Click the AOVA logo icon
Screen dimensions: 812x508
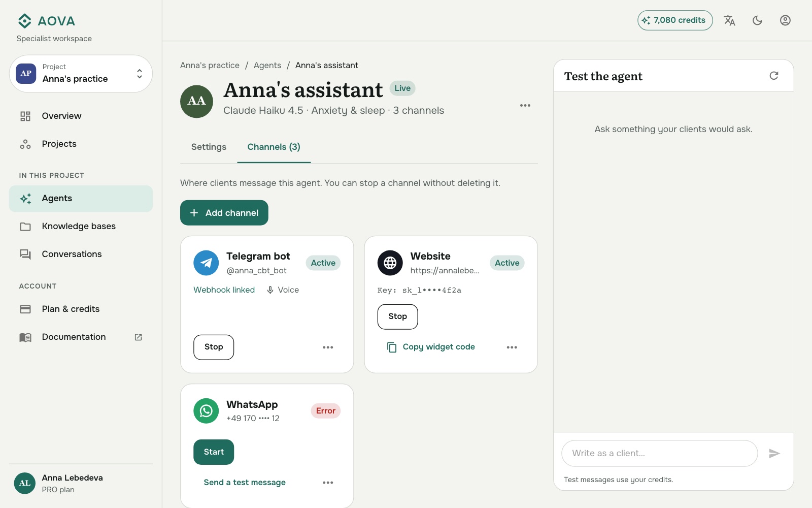[24, 21]
